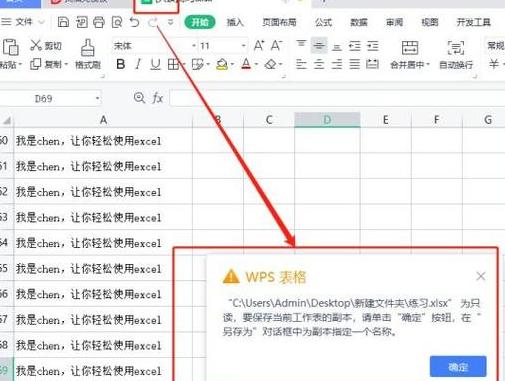Click the Wrap Text icon
The image size is (505, 381).
tap(455, 48)
